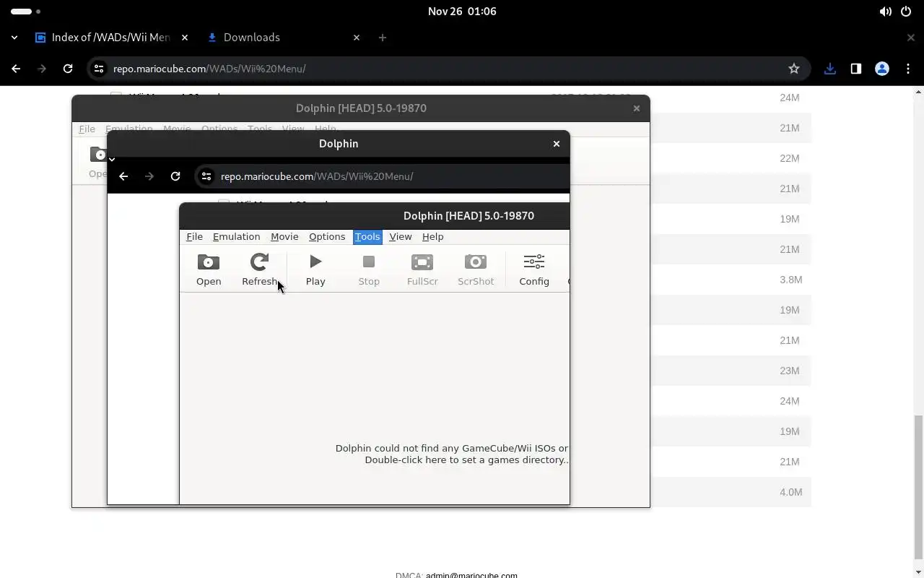Close the Downloads tab
This screenshot has height=578, width=924.
pos(357,38)
